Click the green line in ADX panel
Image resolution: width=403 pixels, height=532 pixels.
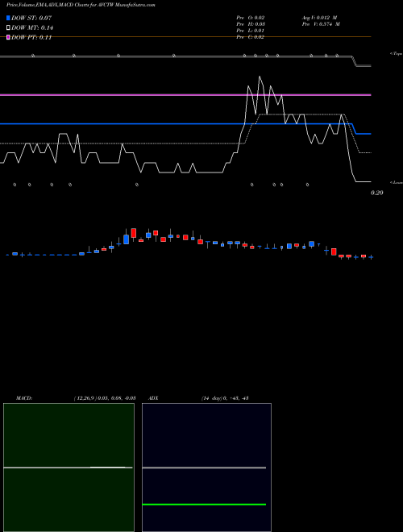204,505
